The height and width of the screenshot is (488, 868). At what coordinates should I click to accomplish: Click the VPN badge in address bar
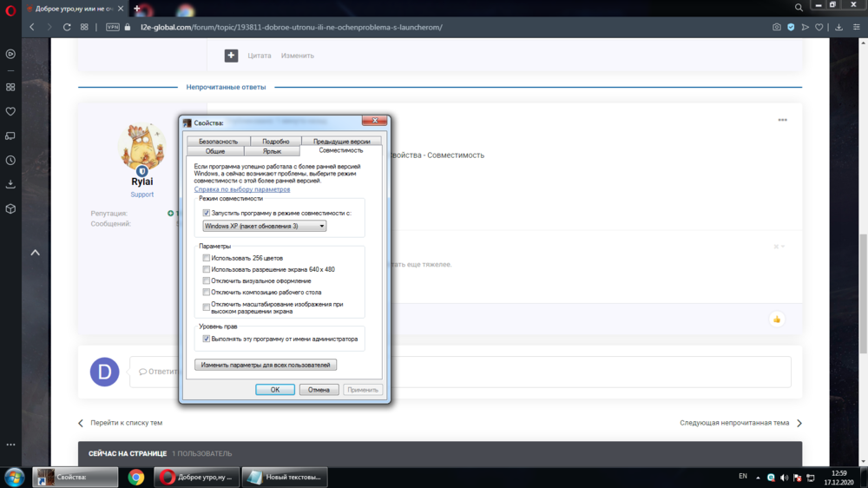click(113, 27)
